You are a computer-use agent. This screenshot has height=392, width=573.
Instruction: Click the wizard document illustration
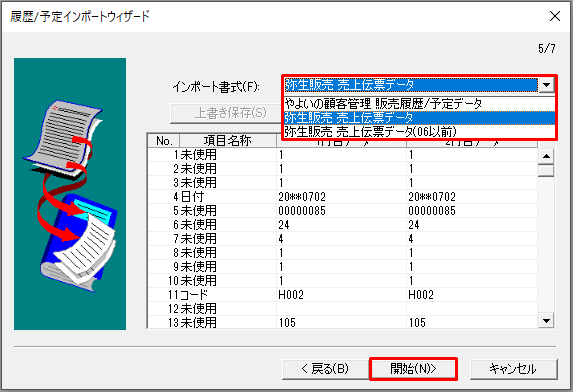(70, 194)
